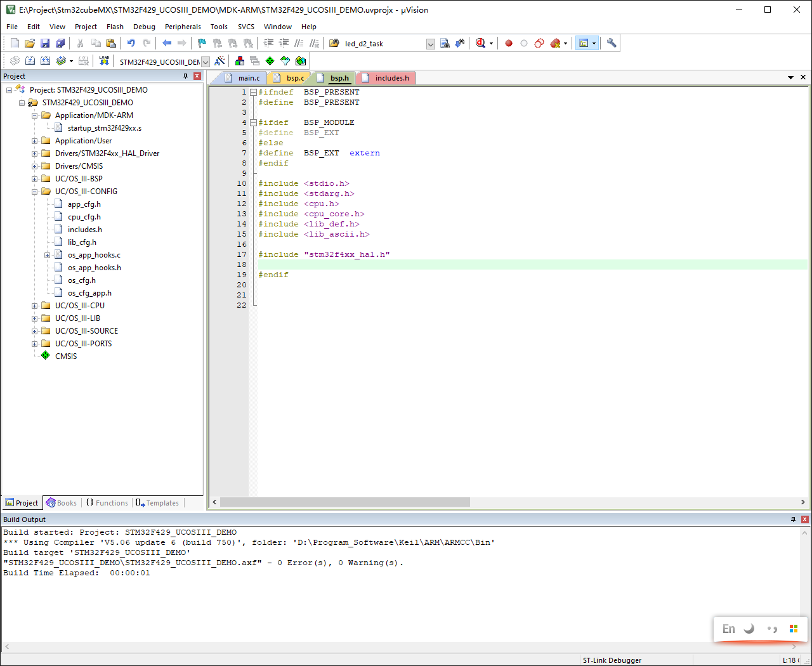Collapse the #ifdef fold on line 4
Viewport: 812px width, 666px height.
tap(253, 122)
